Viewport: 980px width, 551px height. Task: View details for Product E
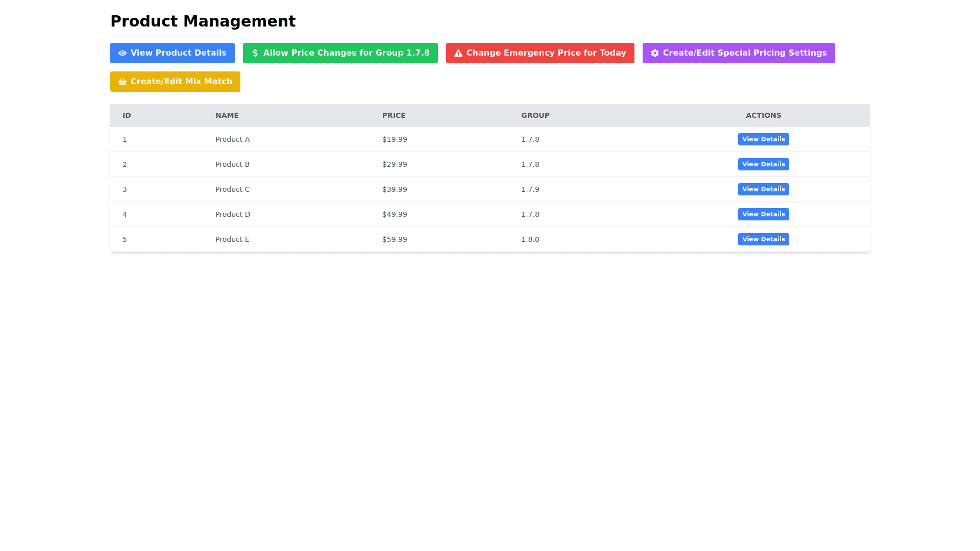coord(763,239)
